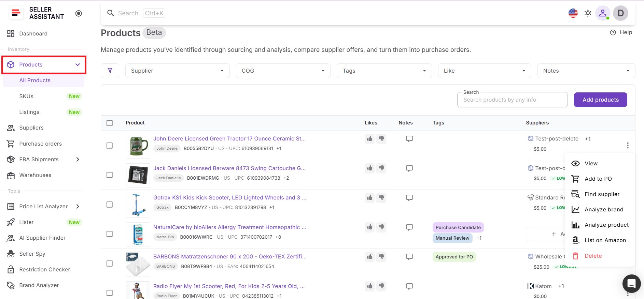Viewport: 644px width, 299px height.
Task: Like the Jack Daniels product with thumbs up
Action: pyautogui.click(x=369, y=168)
